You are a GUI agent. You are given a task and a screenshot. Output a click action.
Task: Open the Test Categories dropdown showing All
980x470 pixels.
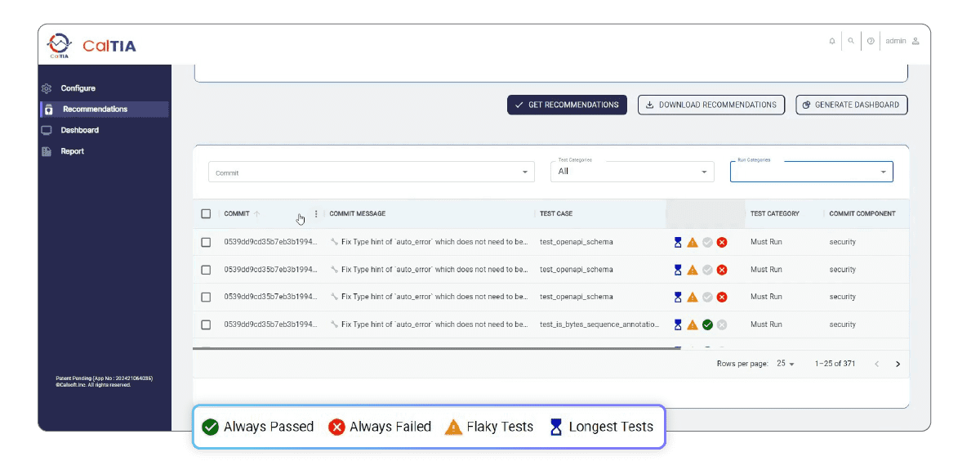click(632, 171)
